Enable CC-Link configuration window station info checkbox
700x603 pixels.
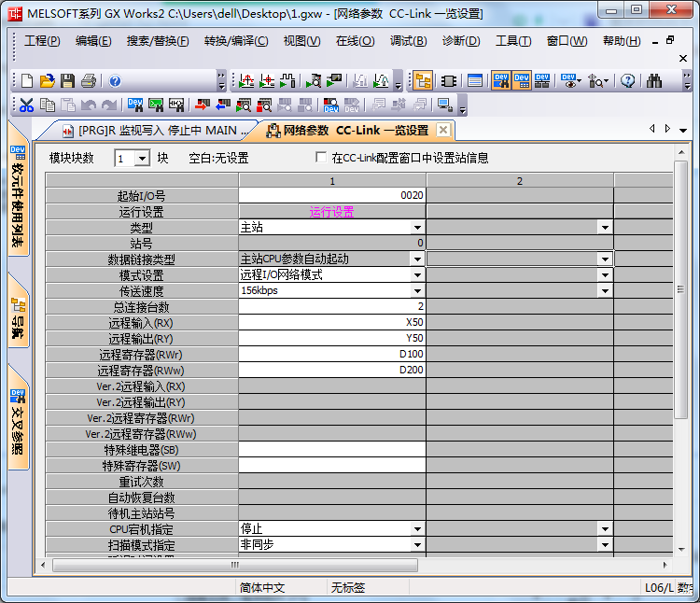(x=322, y=158)
